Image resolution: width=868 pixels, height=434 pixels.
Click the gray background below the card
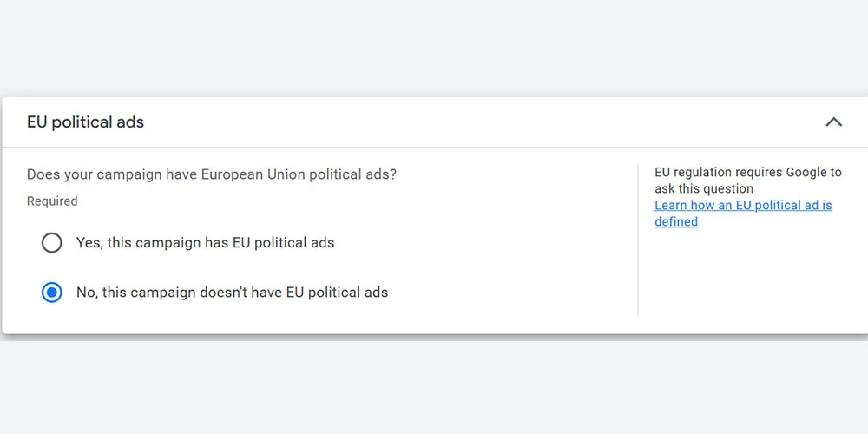(x=434, y=386)
